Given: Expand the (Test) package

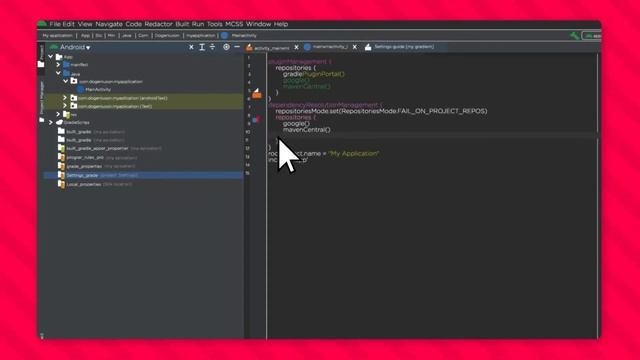Looking at the screenshot, I should tap(64, 106).
